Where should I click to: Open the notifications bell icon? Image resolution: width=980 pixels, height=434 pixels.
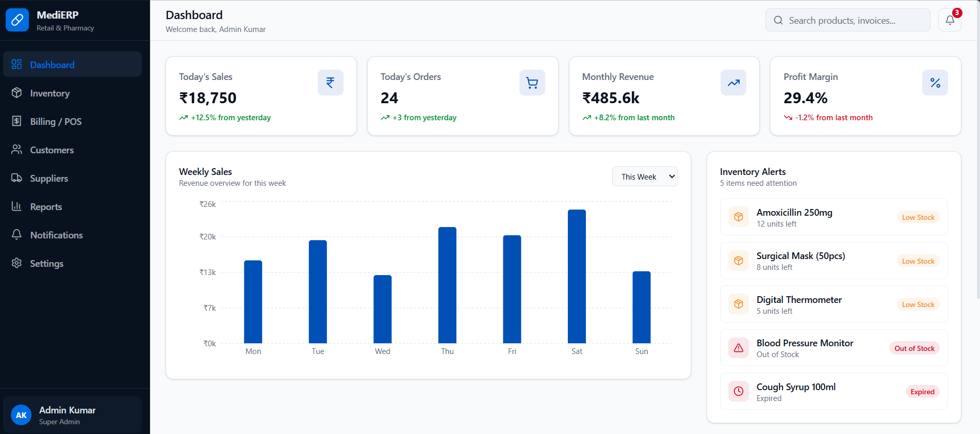click(950, 20)
